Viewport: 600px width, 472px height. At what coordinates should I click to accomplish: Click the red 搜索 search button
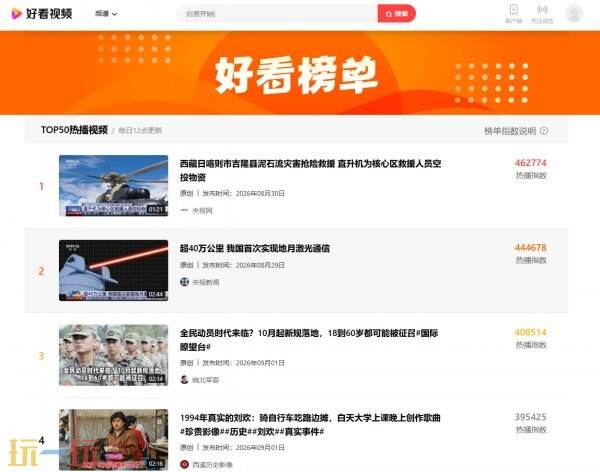click(396, 14)
